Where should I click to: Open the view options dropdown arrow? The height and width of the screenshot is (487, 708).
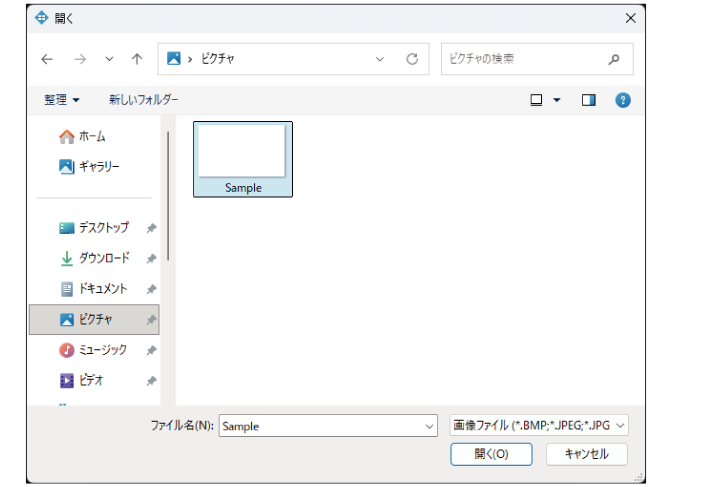(557, 100)
